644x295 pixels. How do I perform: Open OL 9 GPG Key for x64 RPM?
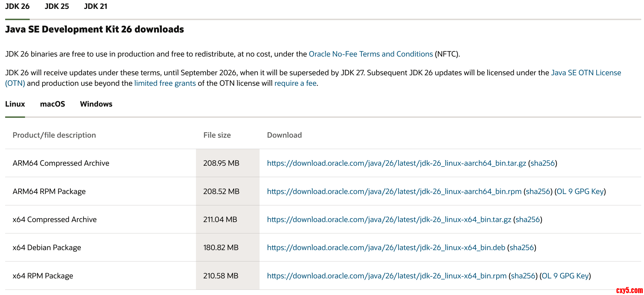tap(565, 276)
